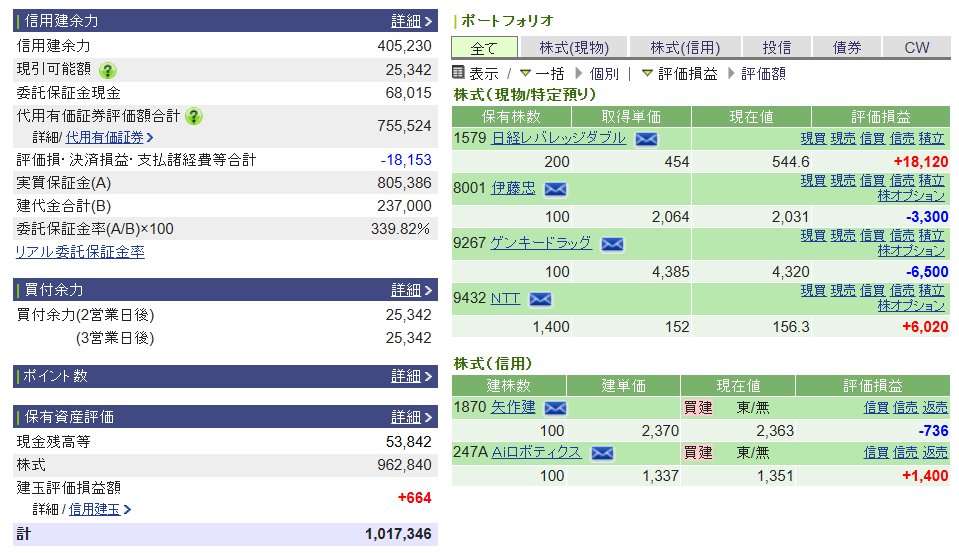Click mail alert icon next to 伊藤忠
The width and height of the screenshot is (959, 553).
[x=555, y=189]
